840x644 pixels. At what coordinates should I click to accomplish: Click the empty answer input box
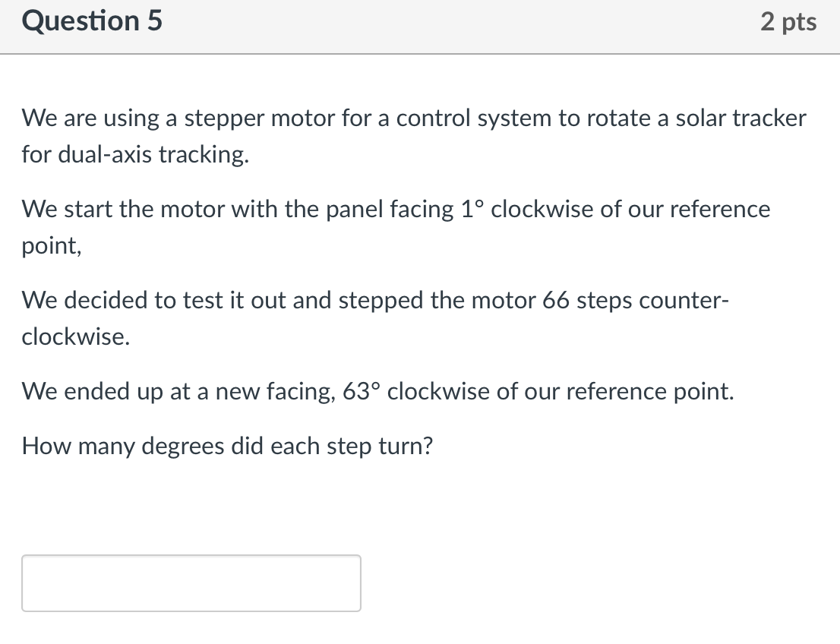tap(191, 583)
